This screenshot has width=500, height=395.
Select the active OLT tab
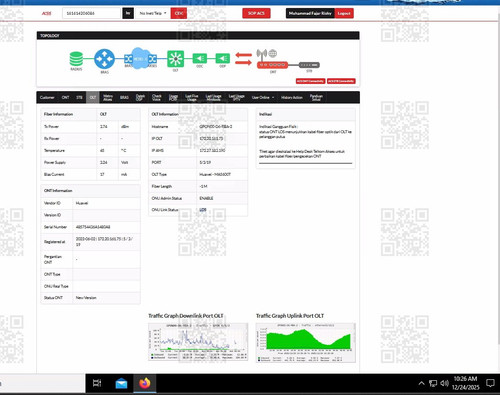(x=93, y=97)
